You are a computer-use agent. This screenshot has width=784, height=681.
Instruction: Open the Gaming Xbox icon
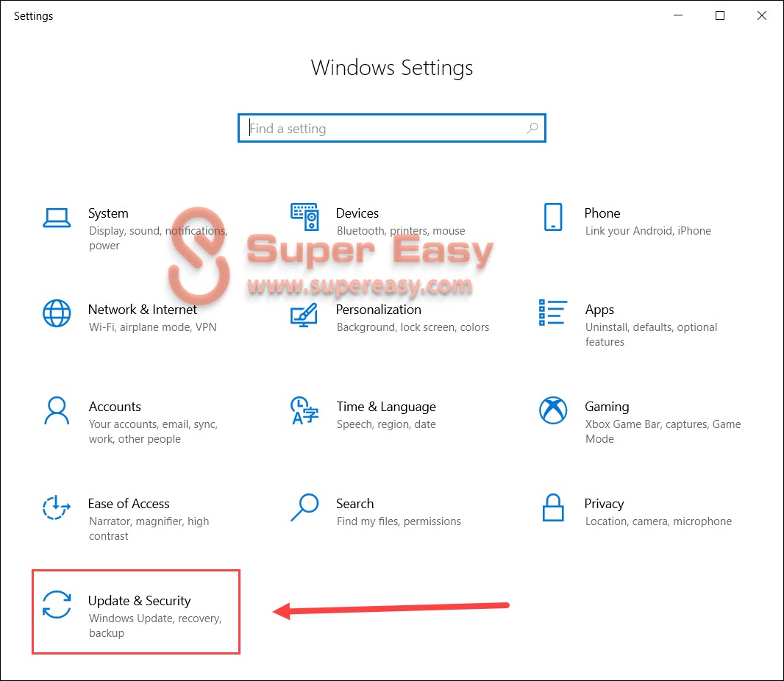pos(553,410)
